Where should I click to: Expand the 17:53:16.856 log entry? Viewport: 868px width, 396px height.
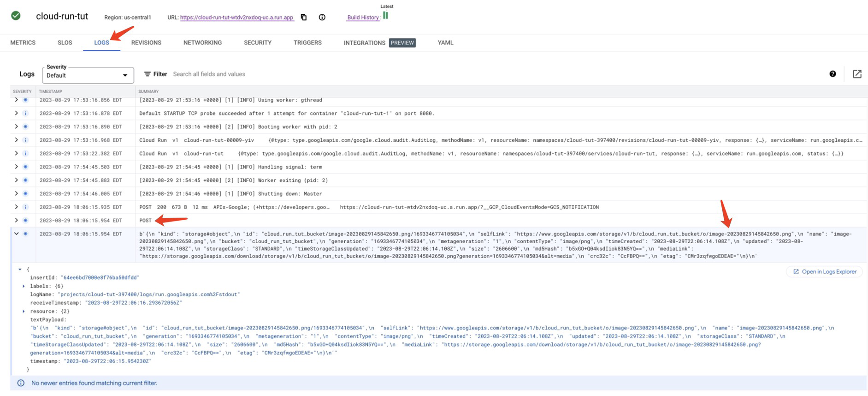pyautogui.click(x=16, y=100)
